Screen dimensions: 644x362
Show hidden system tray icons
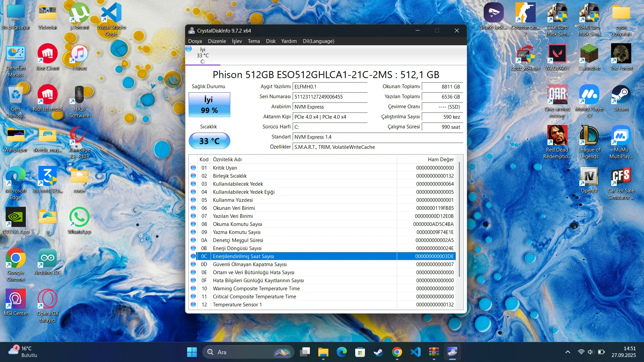click(x=568, y=352)
